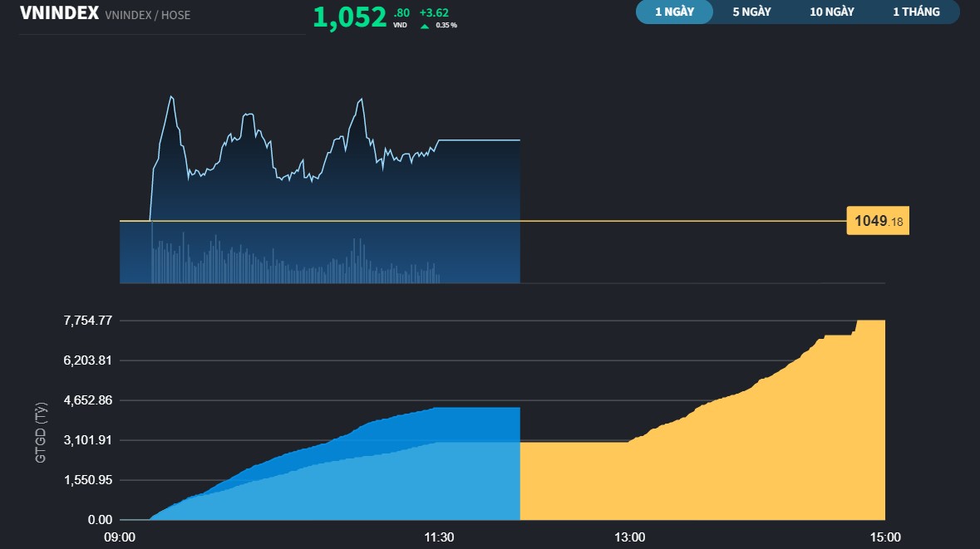Image resolution: width=980 pixels, height=549 pixels.
Task: Switch to the 5 NGÀY view
Action: click(x=749, y=12)
